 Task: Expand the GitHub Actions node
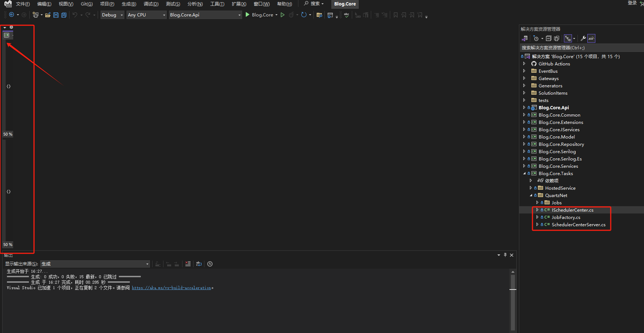tap(524, 64)
